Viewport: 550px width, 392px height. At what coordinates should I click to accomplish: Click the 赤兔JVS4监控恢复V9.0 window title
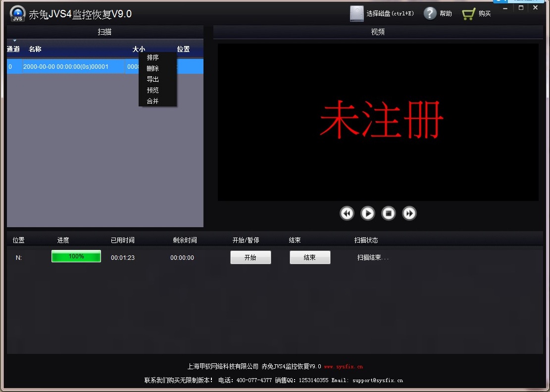pyautogui.click(x=80, y=14)
